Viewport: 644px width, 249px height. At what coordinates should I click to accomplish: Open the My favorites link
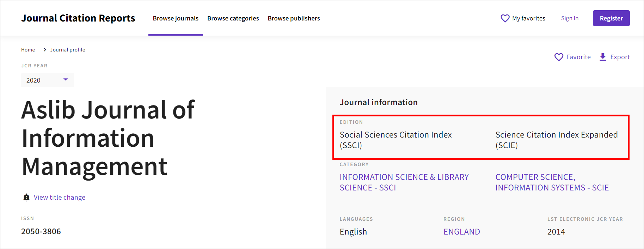click(528, 18)
